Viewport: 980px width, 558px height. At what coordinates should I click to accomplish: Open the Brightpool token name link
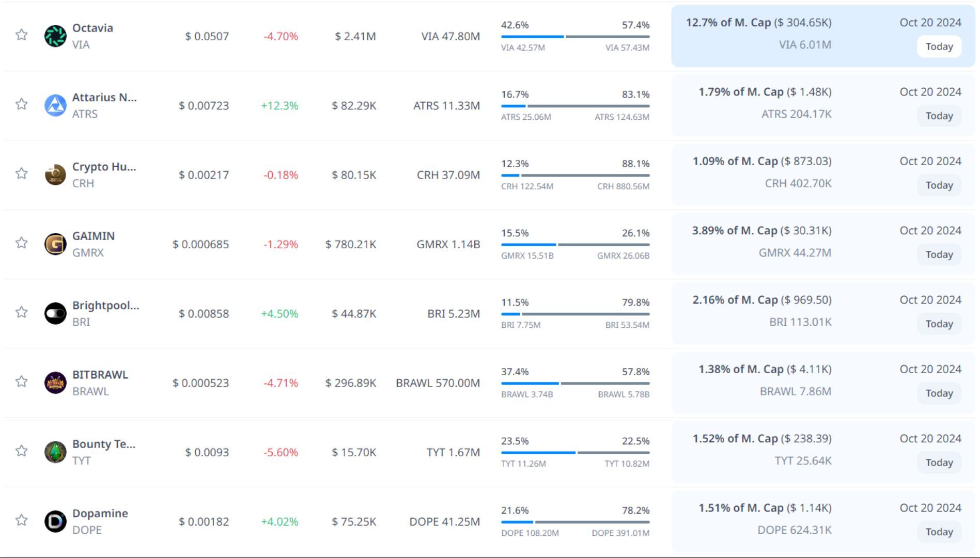(x=105, y=305)
